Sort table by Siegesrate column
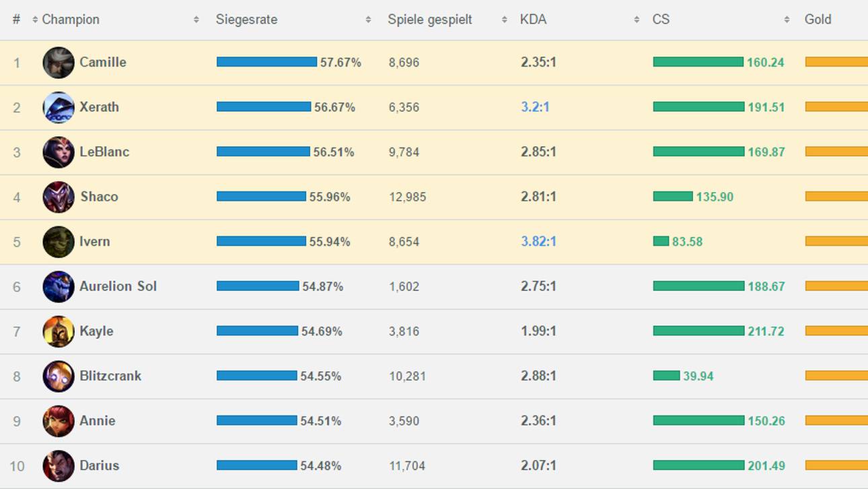The image size is (868, 489). click(x=246, y=20)
